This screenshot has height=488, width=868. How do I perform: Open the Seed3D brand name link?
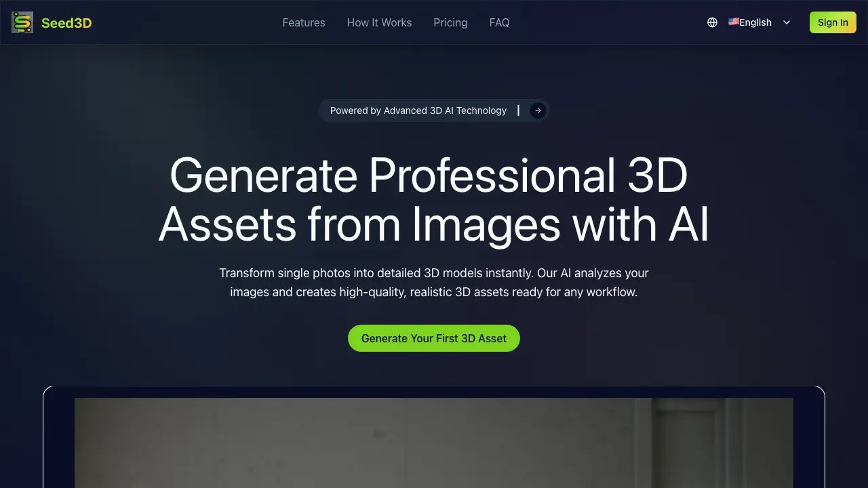(x=66, y=23)
